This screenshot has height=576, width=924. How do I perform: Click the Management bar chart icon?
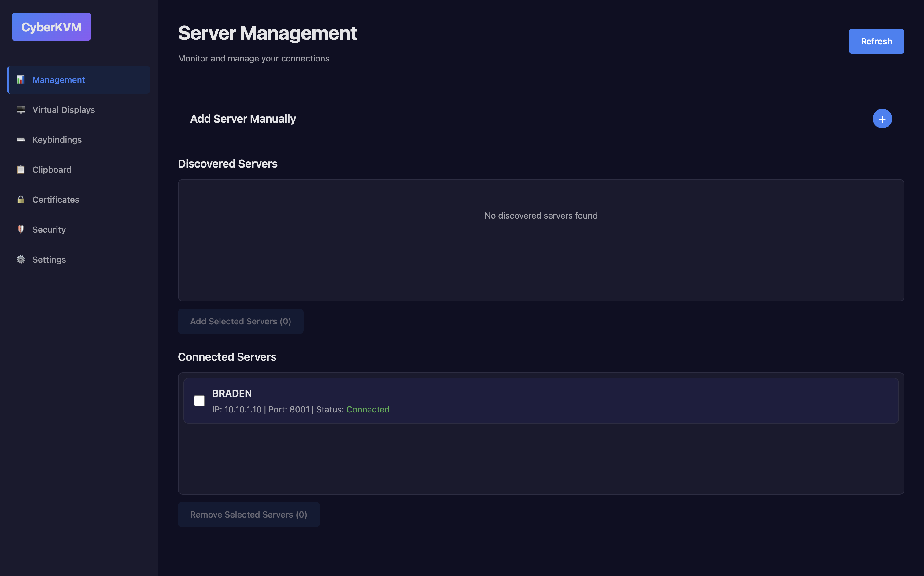tap(21, 79)
